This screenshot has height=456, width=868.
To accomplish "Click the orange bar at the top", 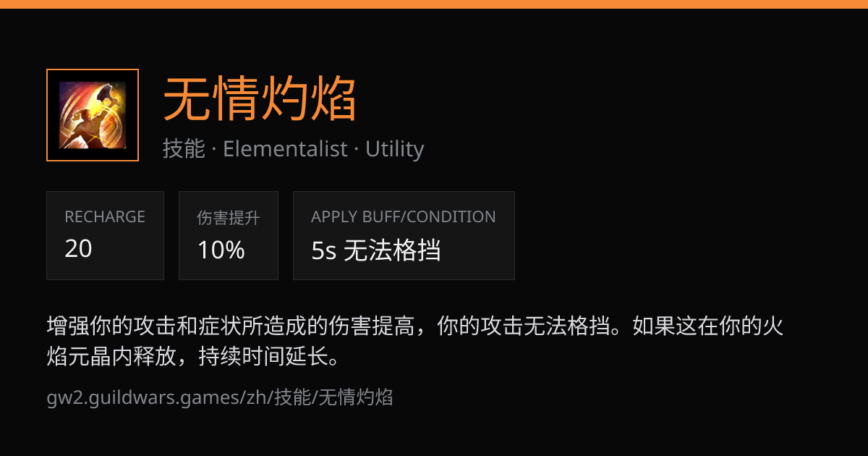I will pos(434,4).
